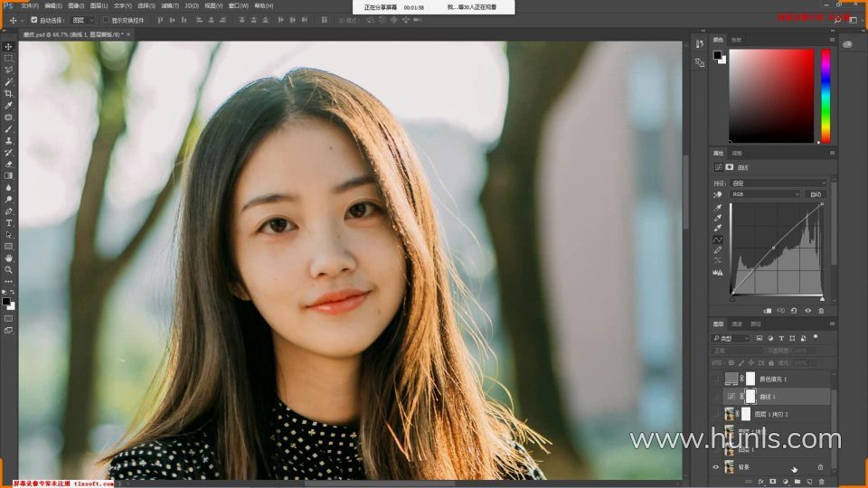Open the layer filter type dropdown
Viewport: 868px width, 488px height.
pos(731,338)
